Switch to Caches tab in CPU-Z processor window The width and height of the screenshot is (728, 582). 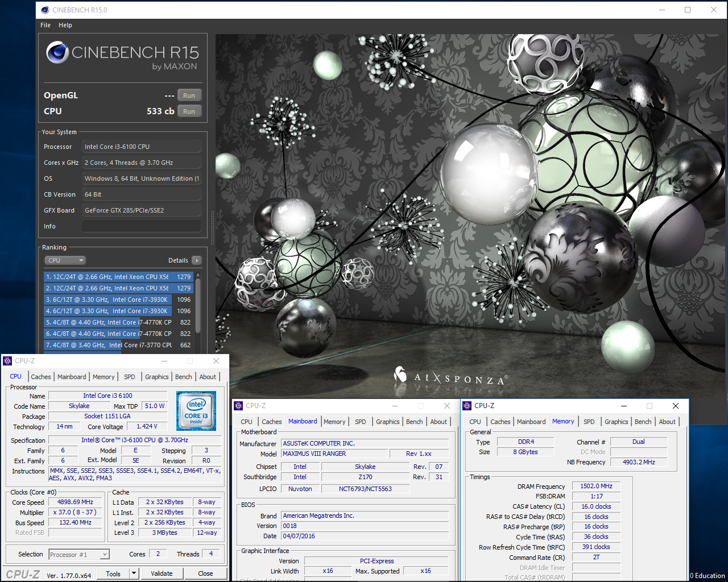point(41,377)
